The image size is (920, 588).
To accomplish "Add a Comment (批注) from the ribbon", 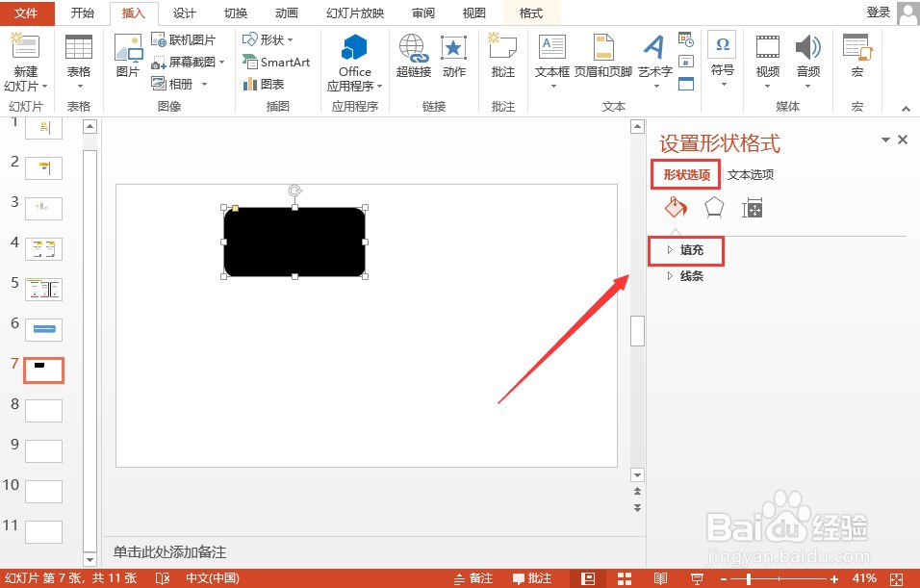I will [x=502, y=46].
